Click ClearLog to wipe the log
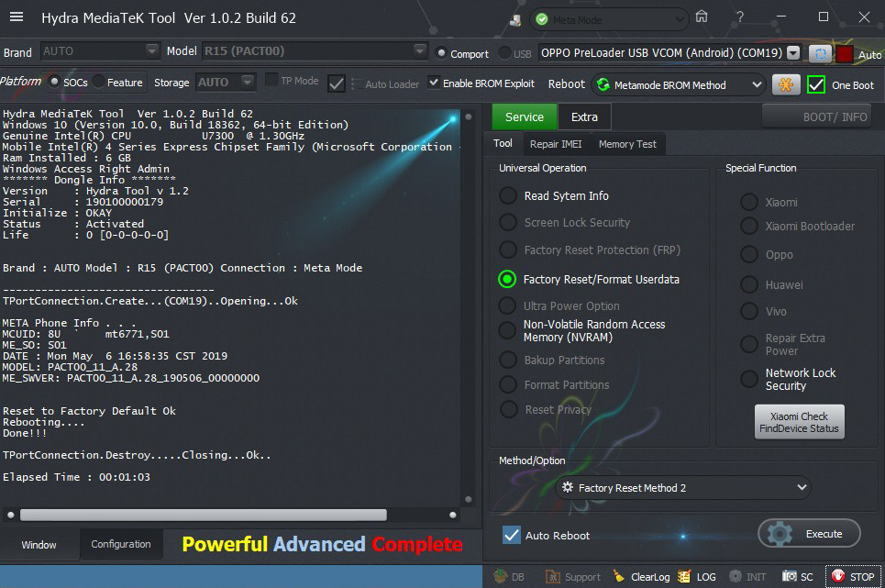The image size is (885, 588). point(641,576)
